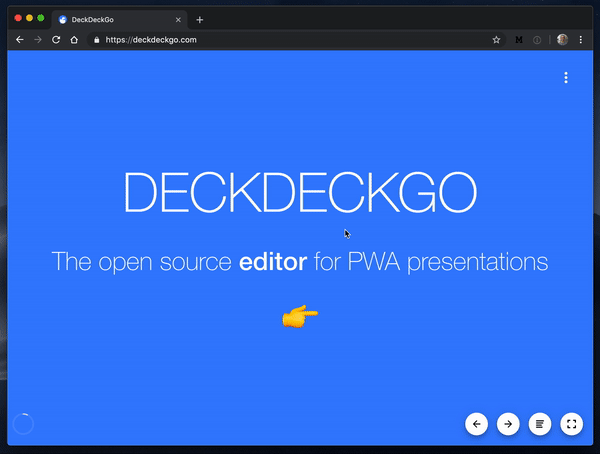Screen dimensions: 600x454
Task: Click the circular loading progress indicator
Action: [x=23, y=424]
